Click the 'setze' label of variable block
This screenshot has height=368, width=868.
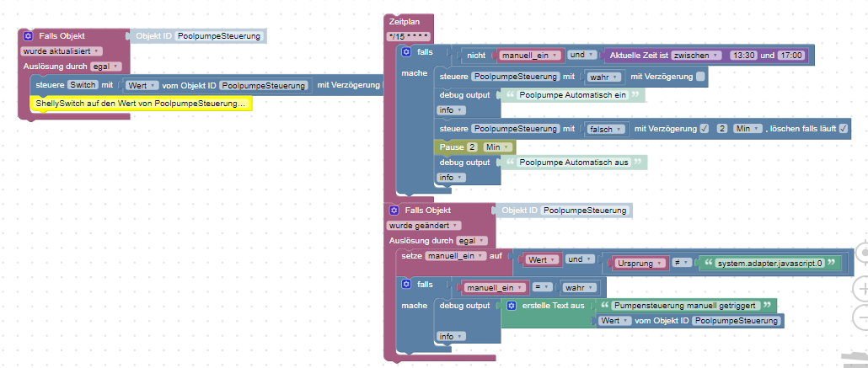click(x=412, y=256)
